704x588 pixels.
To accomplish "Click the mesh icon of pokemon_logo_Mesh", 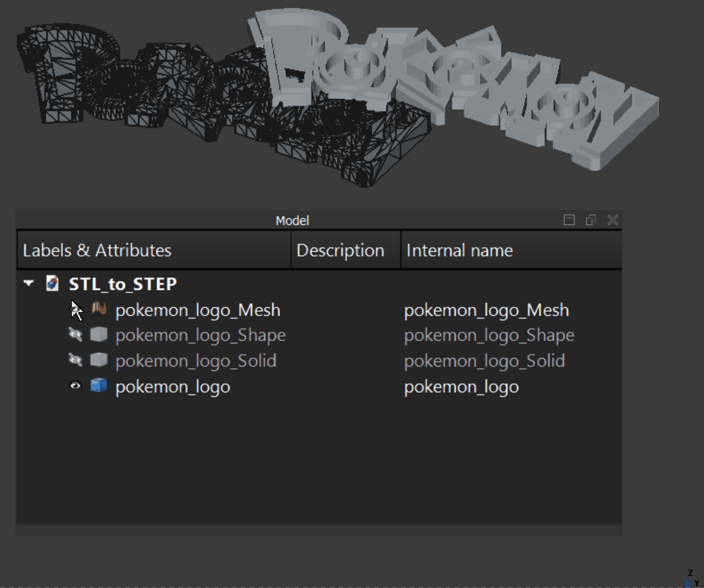I will 99,309.
